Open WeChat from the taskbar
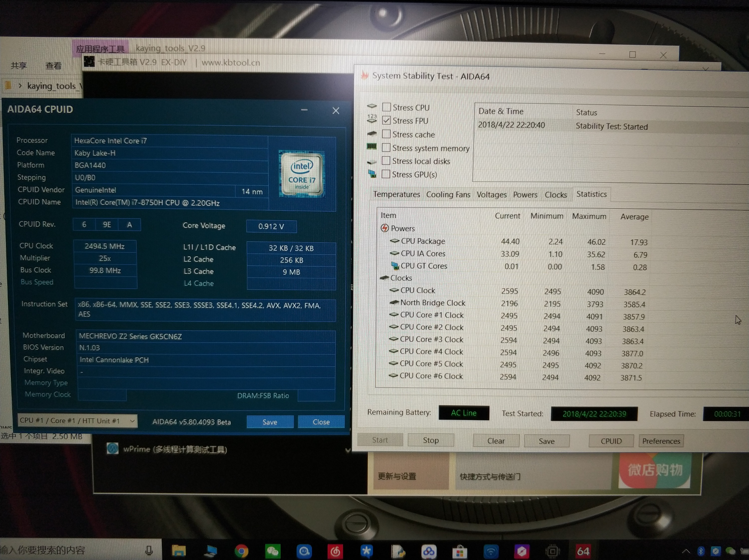 click(x=273, y=551)
